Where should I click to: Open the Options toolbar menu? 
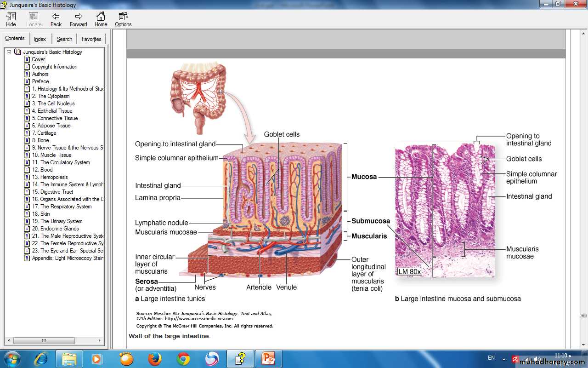click(x=123, y=19)
